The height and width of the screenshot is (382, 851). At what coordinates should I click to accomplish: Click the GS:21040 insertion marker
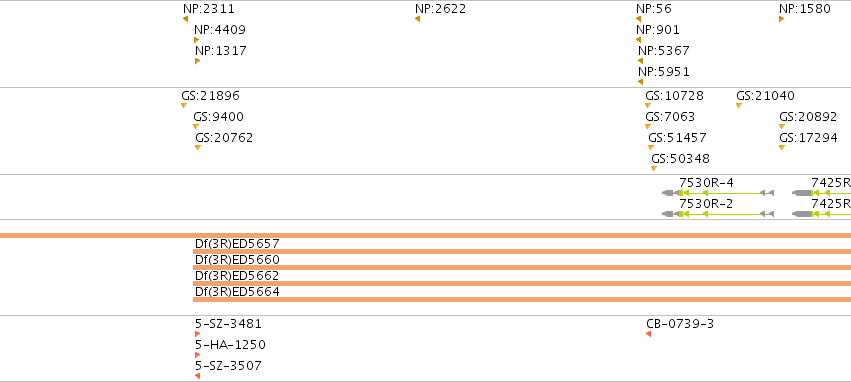pos(739,106)
